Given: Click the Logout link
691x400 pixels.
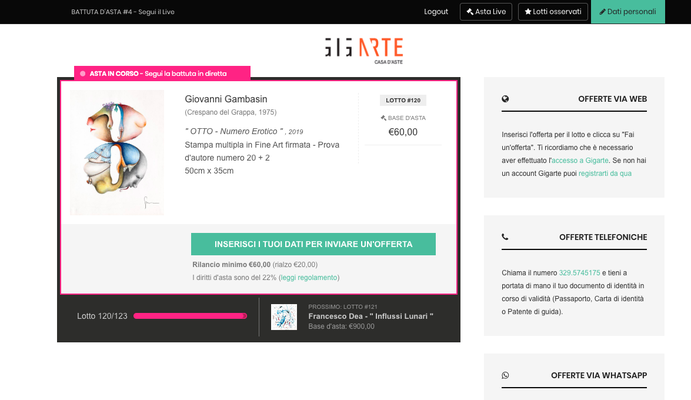Looking at the screenshot, I should pos(435,12).
